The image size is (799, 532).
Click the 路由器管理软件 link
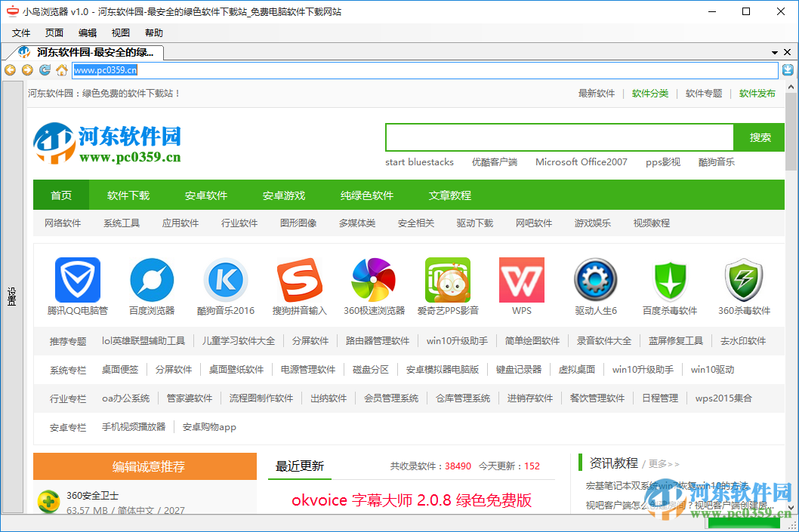pos(378,340)
